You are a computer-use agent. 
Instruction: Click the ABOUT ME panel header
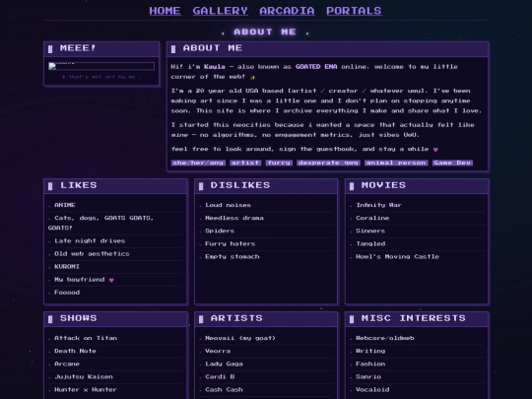point(327,49)
